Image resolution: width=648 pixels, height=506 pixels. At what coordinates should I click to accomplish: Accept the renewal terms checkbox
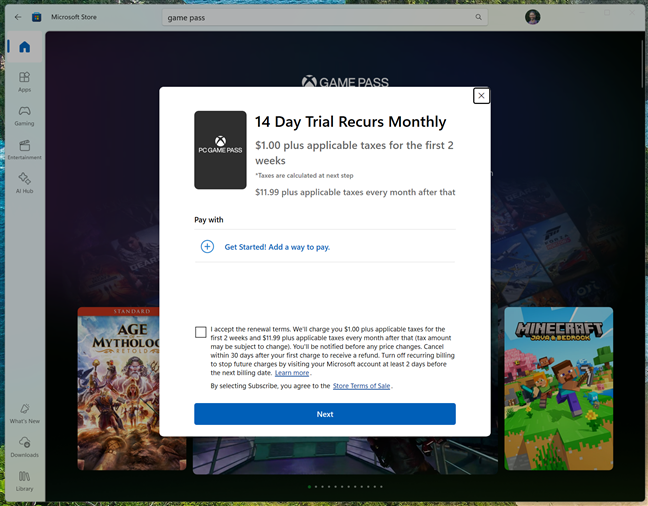(x=200, y=332)
